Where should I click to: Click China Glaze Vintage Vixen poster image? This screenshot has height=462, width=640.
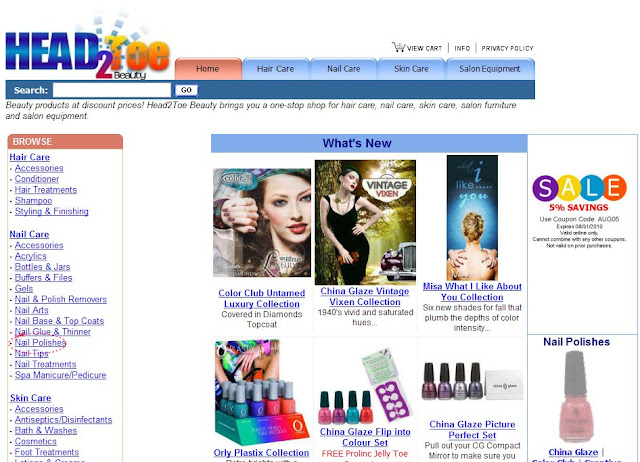[x=365, y=222]
